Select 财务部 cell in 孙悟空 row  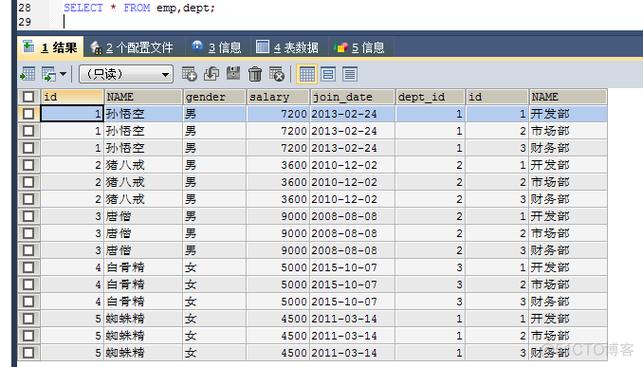point(568,148)
